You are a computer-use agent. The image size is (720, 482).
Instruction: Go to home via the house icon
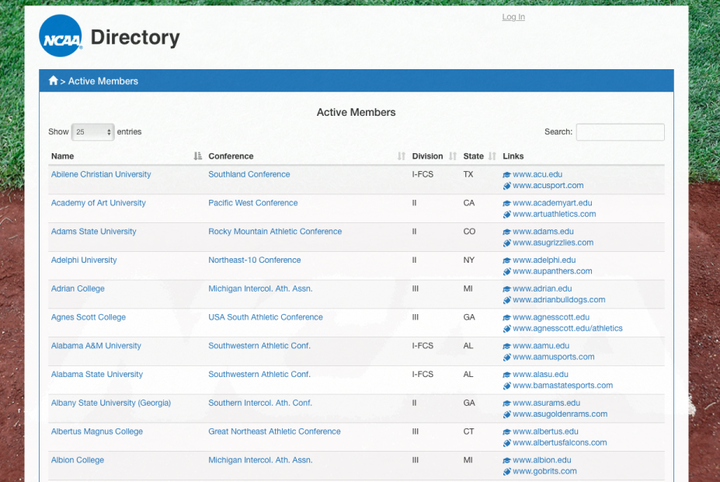[x=53, y=81]
